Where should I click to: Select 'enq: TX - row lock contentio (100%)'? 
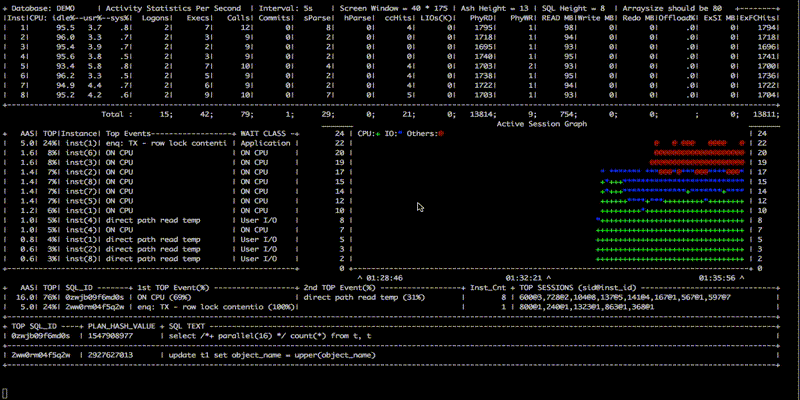point(216,307)
